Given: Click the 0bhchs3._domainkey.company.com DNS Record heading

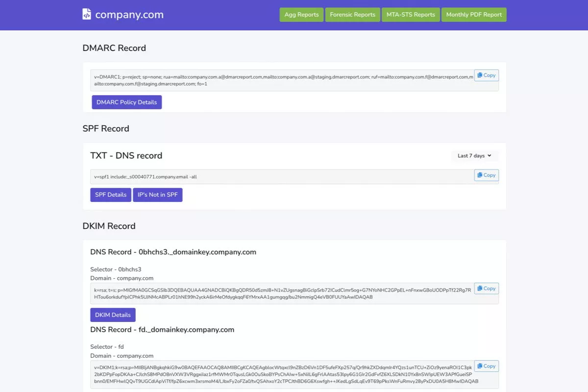Looking at the screenshot, I should pyautogui.click(x=173, y=252).
